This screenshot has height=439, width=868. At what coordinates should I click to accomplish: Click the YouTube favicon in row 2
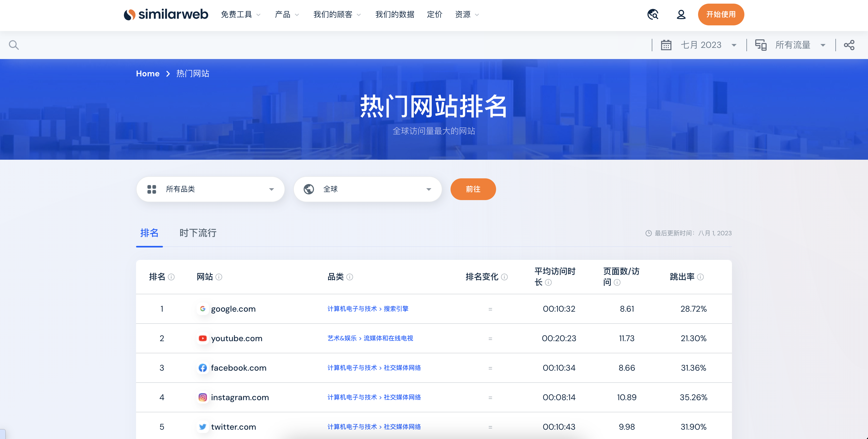(x=203, y=338)
